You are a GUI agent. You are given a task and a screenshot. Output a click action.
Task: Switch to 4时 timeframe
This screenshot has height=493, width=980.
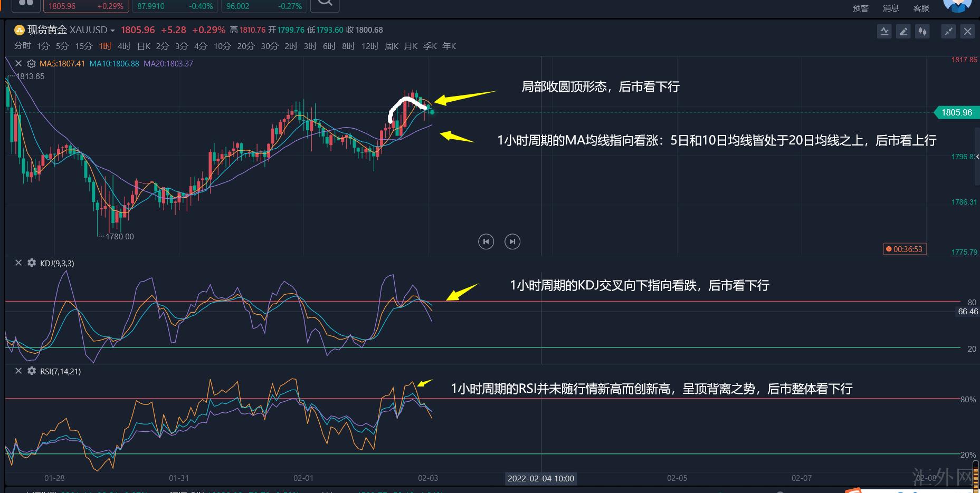pyautogui.click(x=124, y=46)
